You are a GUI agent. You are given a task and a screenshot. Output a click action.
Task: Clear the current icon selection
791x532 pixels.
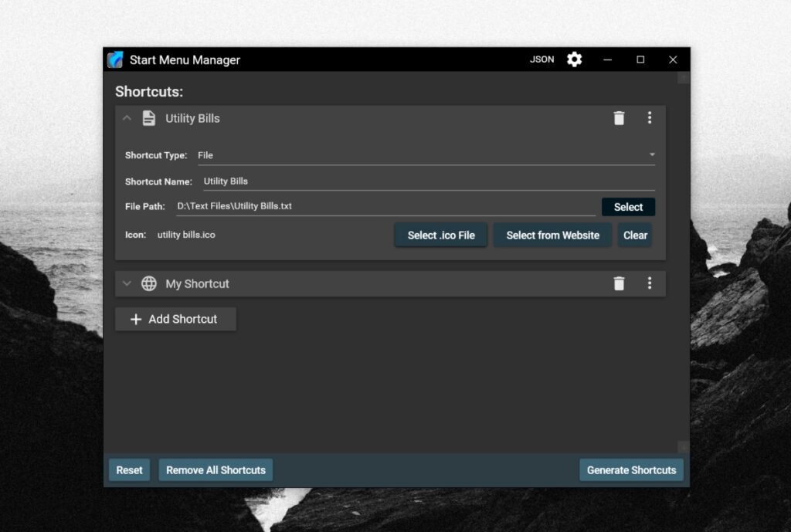635,235
